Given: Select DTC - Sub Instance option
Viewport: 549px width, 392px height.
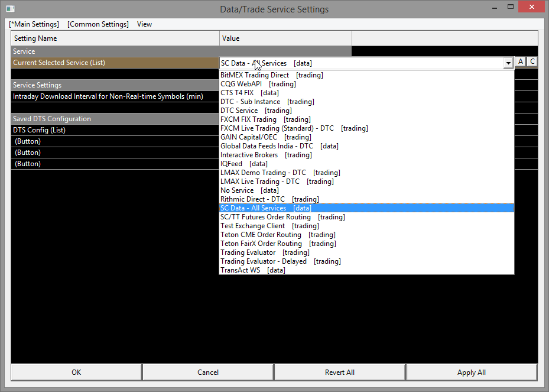Looking at the screenshot, I should (x=366, y=102).
